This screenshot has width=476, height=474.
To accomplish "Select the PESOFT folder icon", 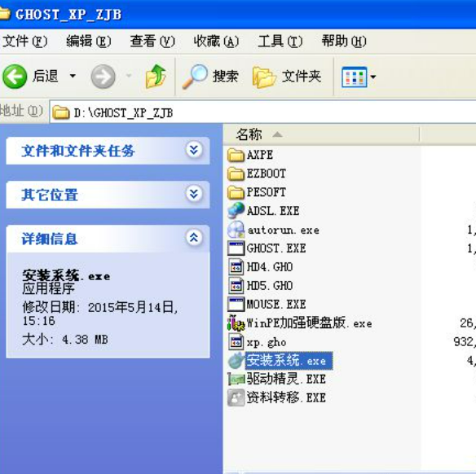I will point(236,192).
